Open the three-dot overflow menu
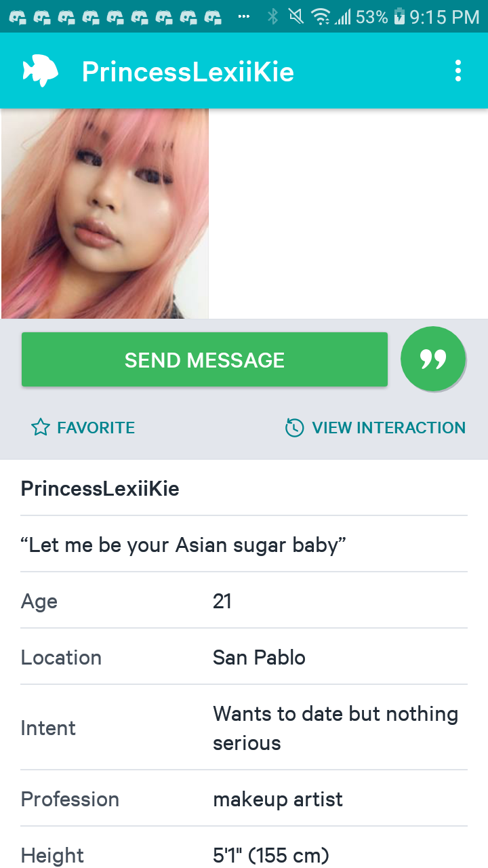The width and height of the screenshot is (488, 868). pos(458,71)
